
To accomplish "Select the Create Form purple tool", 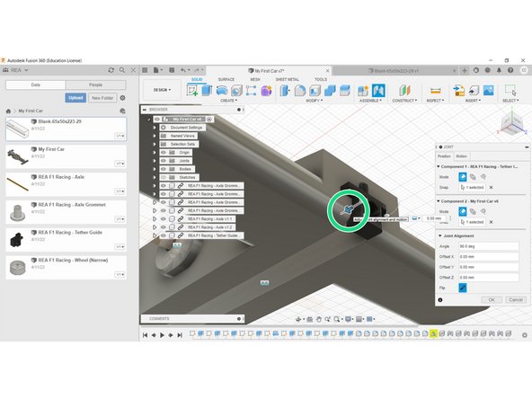I will pos(266,91).
